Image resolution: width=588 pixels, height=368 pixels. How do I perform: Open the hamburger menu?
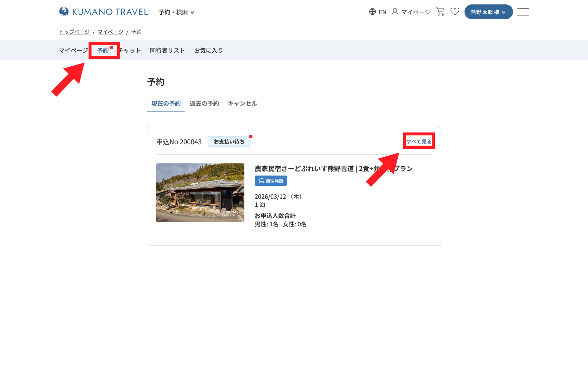523,12
